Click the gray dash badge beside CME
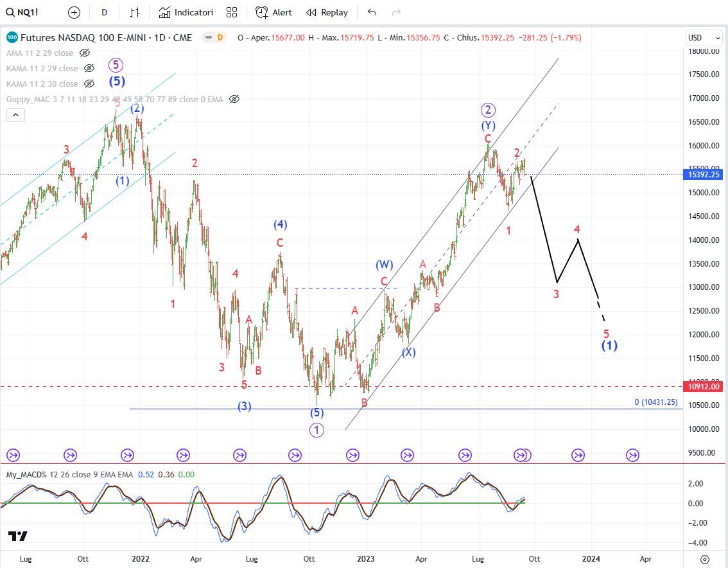 tap(209, 38)
